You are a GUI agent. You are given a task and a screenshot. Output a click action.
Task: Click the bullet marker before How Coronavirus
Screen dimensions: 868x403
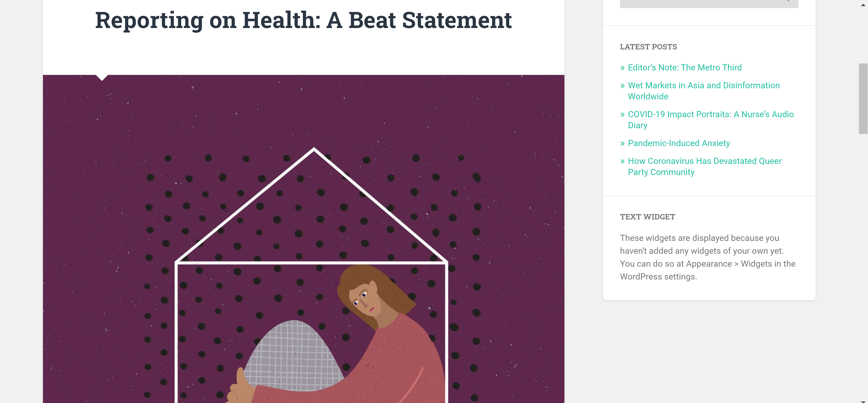pos(622,162)
